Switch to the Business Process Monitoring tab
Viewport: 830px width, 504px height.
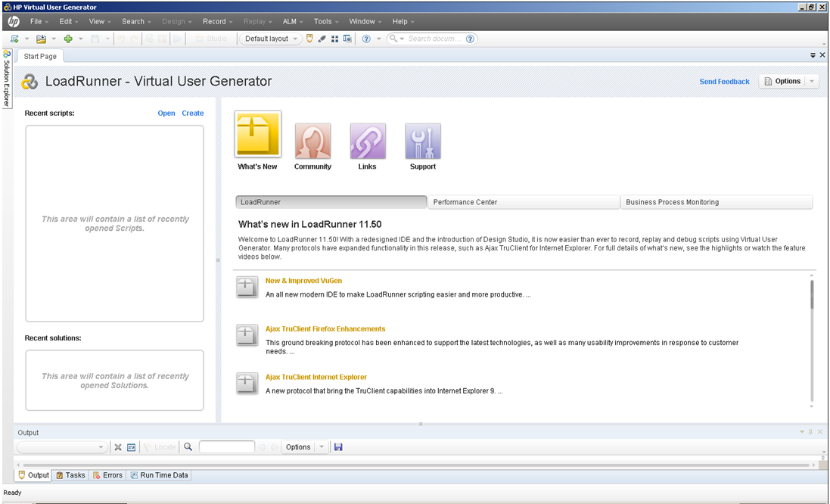(717, 202)
